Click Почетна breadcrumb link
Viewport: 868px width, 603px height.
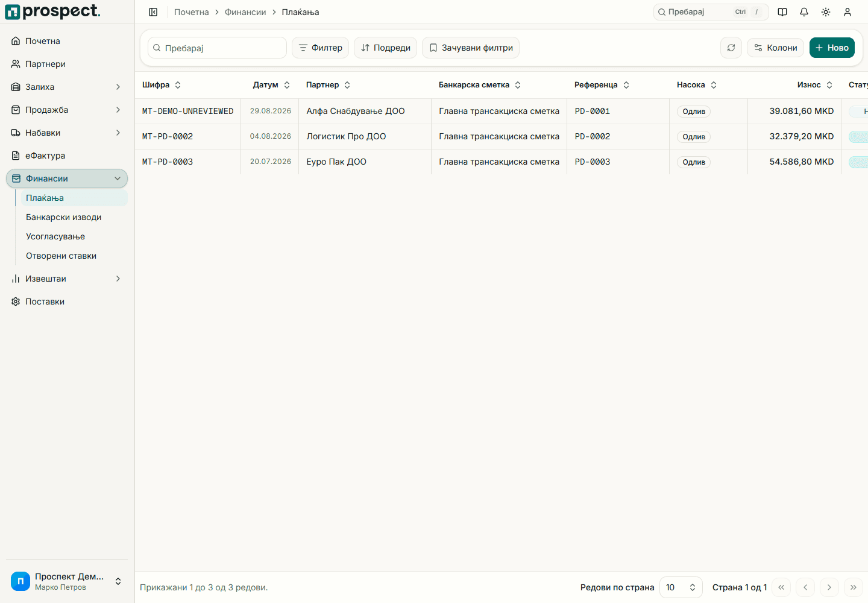[192, 12]
